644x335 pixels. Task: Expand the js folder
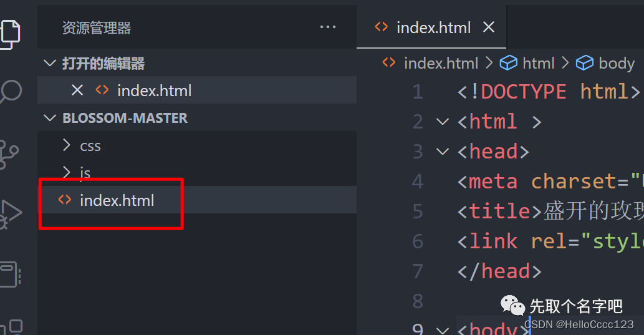click(x=66, y=172)
